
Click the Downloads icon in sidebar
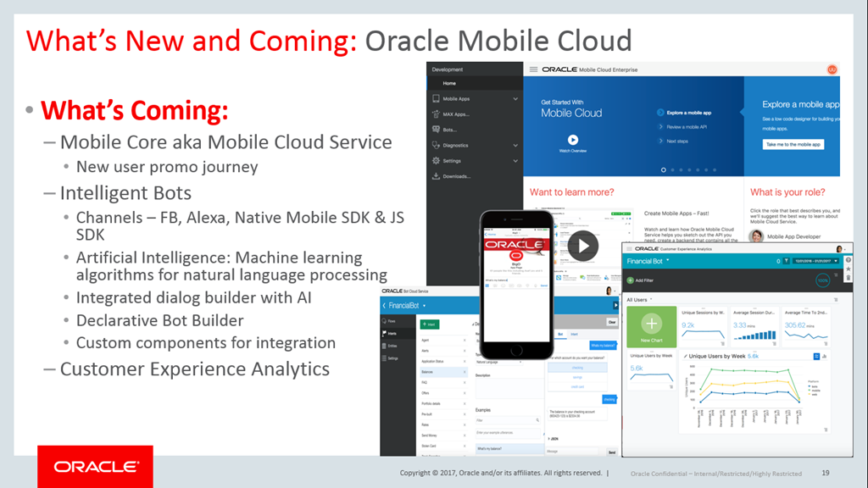[x=436, y=176]
